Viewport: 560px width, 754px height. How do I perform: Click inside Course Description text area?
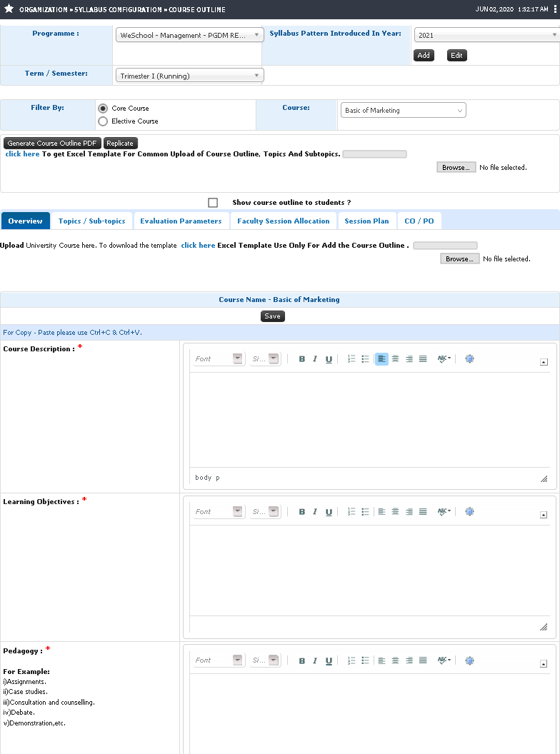(x=369, y=420)
